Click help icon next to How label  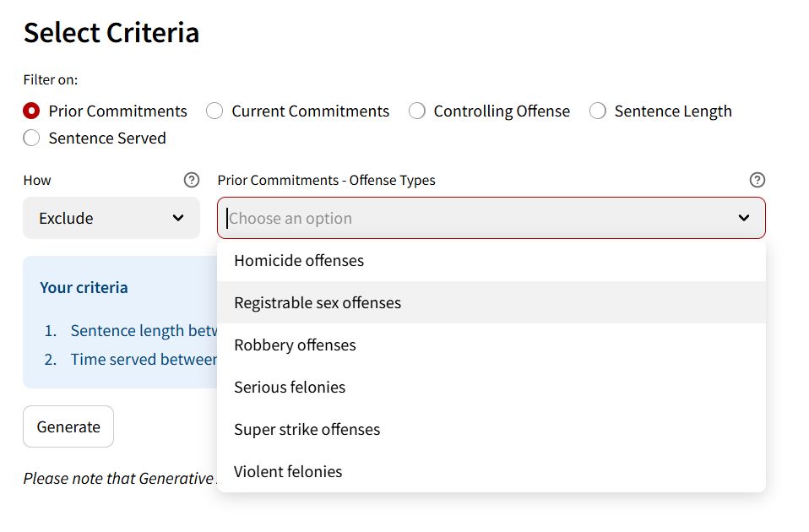coord(192,180)
